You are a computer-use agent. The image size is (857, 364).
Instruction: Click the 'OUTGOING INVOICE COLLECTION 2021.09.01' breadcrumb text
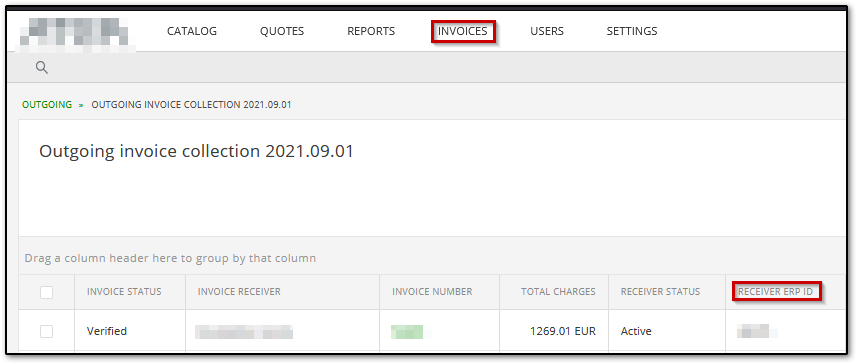click(191, 104)
